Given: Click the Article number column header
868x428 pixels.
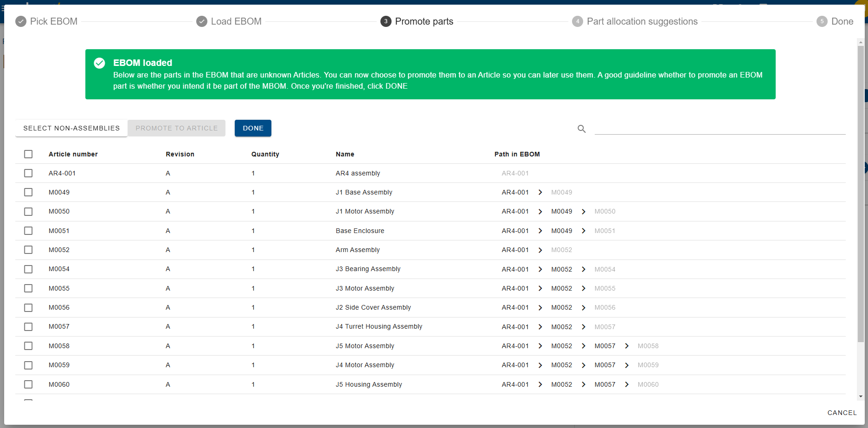Looking at the screenshot, I should (73, 154).
